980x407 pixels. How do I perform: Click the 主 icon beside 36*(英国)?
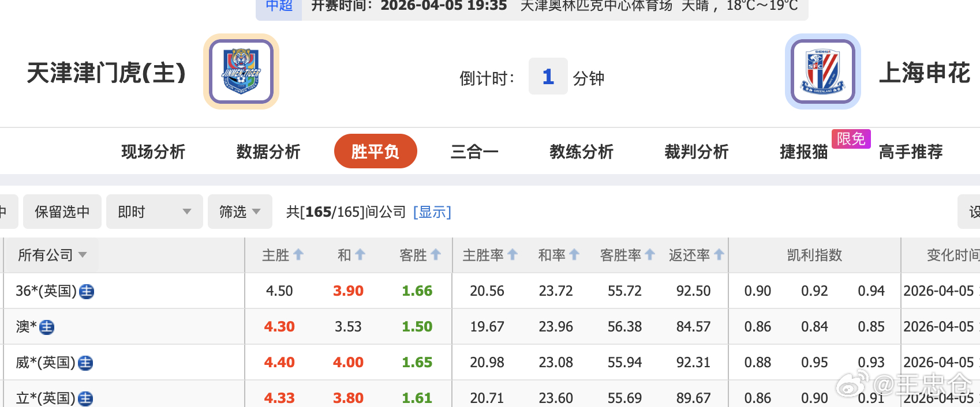(87, 291)
